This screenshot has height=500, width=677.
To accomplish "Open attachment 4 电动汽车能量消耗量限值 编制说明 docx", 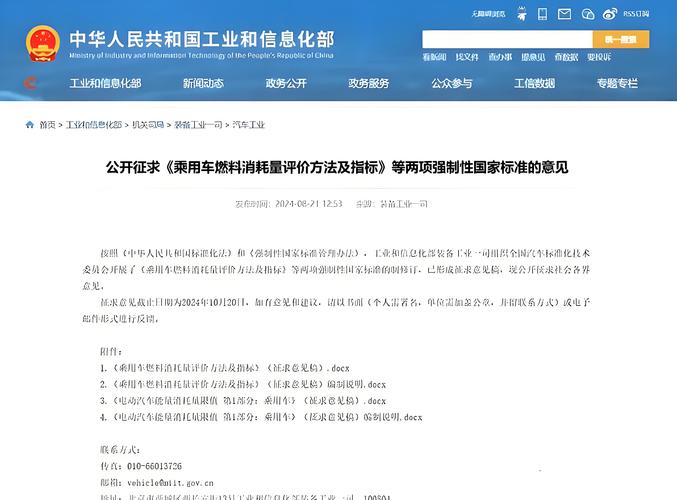I will tap(261, 417).
